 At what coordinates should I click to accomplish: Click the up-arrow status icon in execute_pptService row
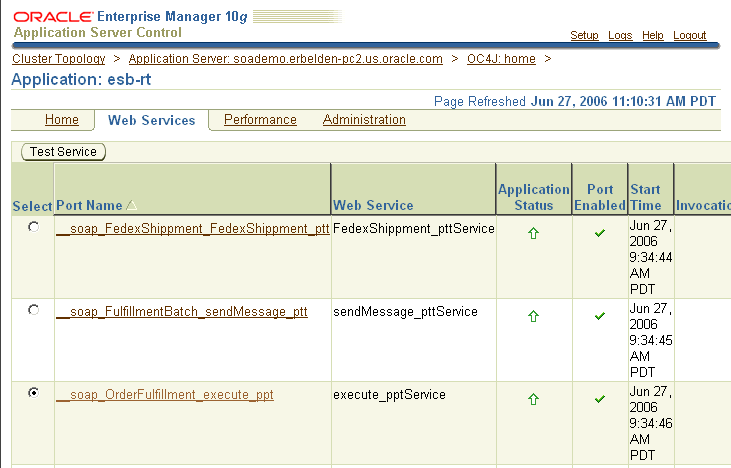pos(533,399)
